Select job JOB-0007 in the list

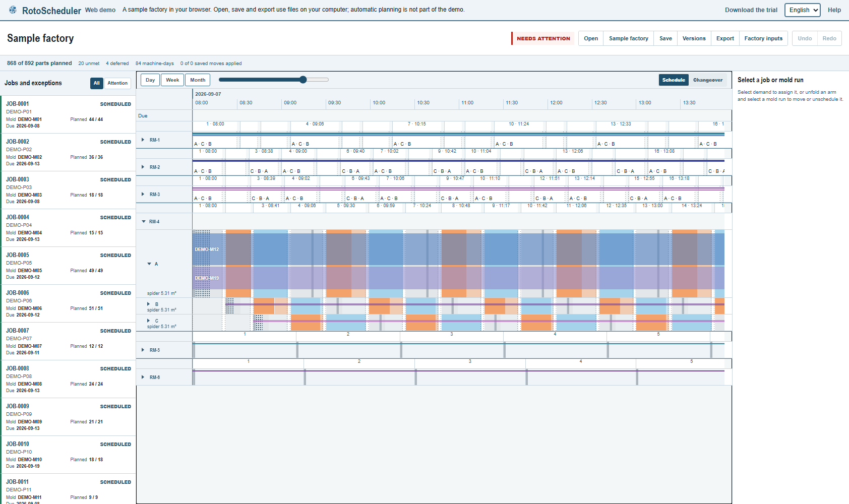coord(68,341)
